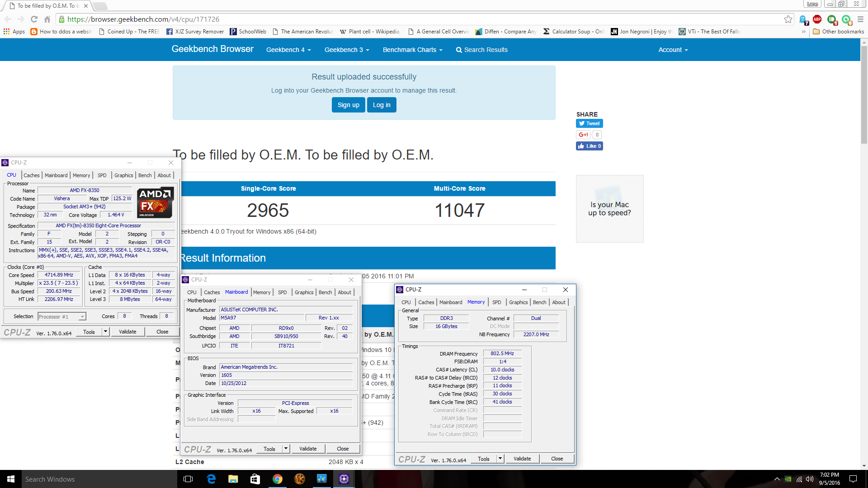The width and height of the screenshot is (868, 488).
Task: Open the Apps bookmark shortcut
Action: click(x=14, y=32)
